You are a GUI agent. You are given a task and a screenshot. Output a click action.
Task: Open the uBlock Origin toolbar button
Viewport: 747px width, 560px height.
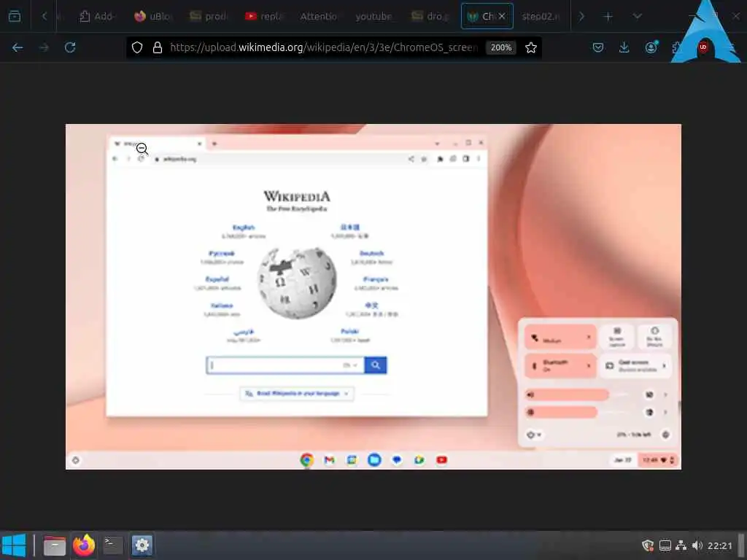(x=703, y=47)
